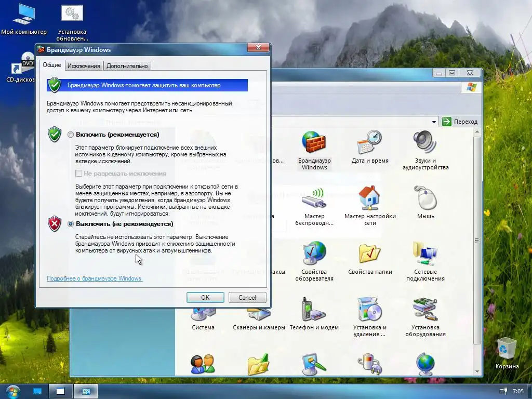The image size is (532, 399).
Task: Open Network connections (Сетевые подключения) icon
Action: click(425, 262)
